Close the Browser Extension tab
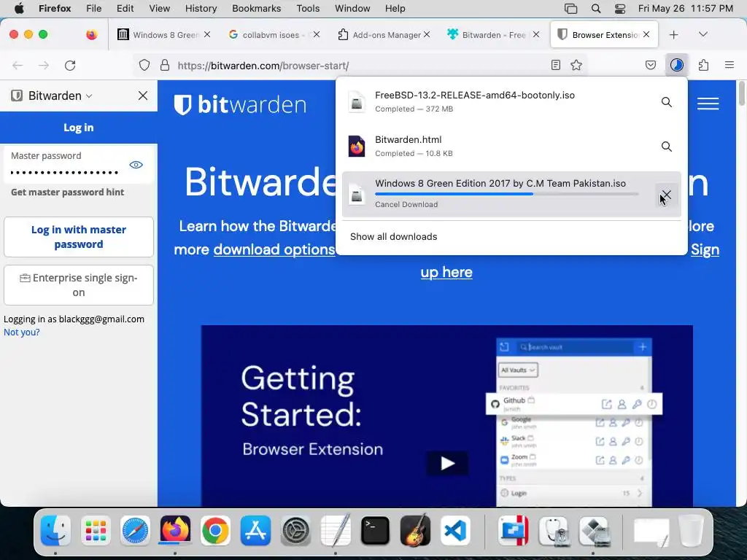Image resolution: width=747 pixels, height=560 pixels. pos(646,34)
